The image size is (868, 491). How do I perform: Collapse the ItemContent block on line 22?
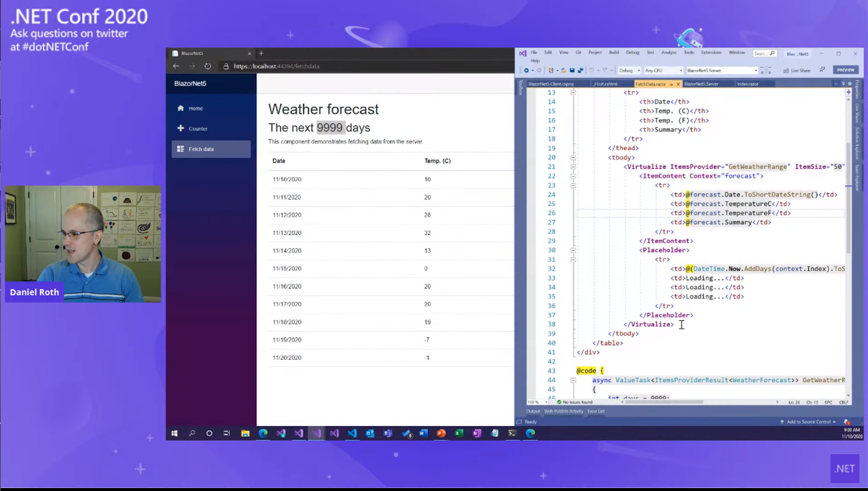[x=573, y=176]
